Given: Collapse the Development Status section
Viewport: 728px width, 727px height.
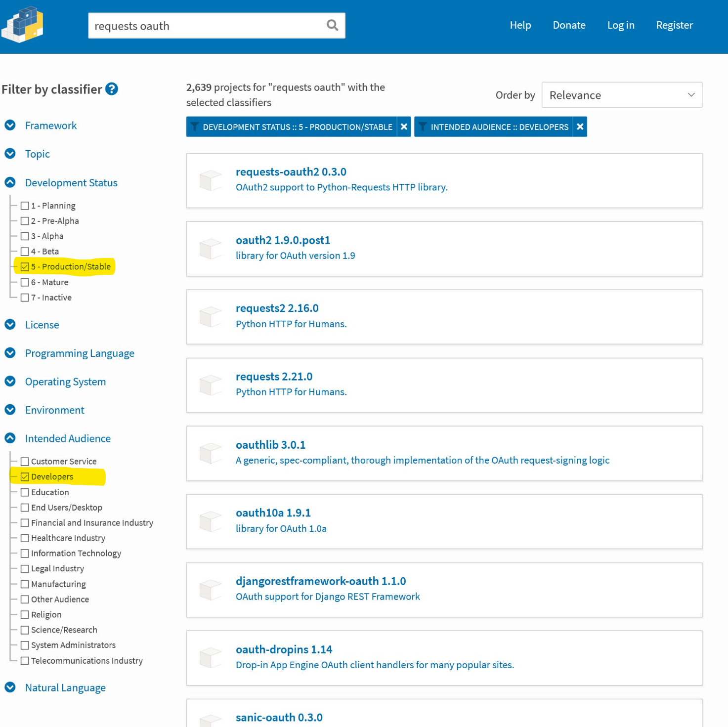Looking at the screenshot, I should point(71,182).
